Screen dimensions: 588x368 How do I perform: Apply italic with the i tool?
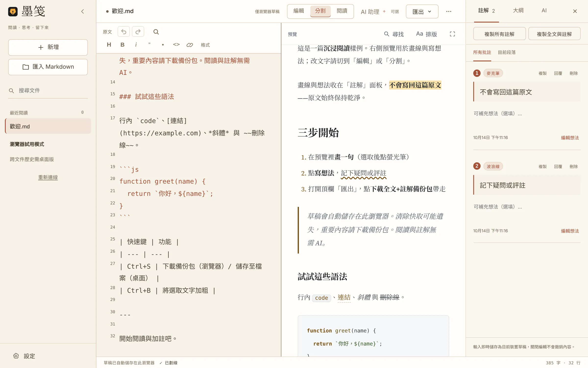click(136, 45)
